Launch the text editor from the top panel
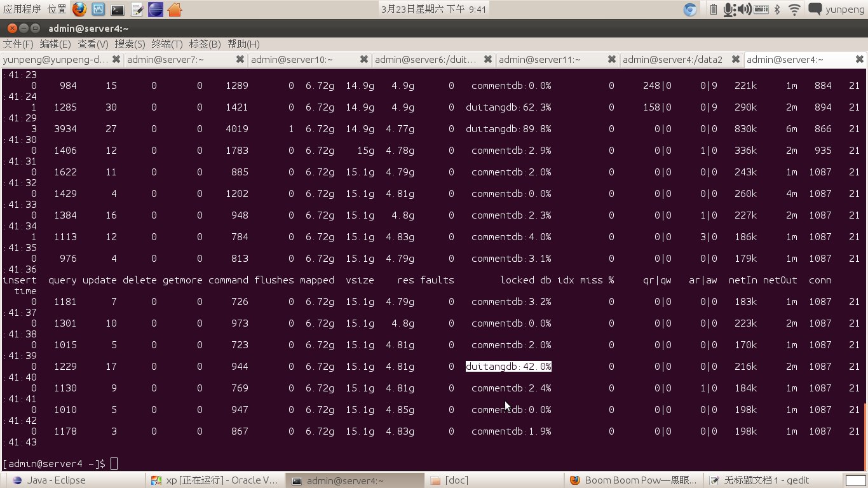 (x=137, y=10)
